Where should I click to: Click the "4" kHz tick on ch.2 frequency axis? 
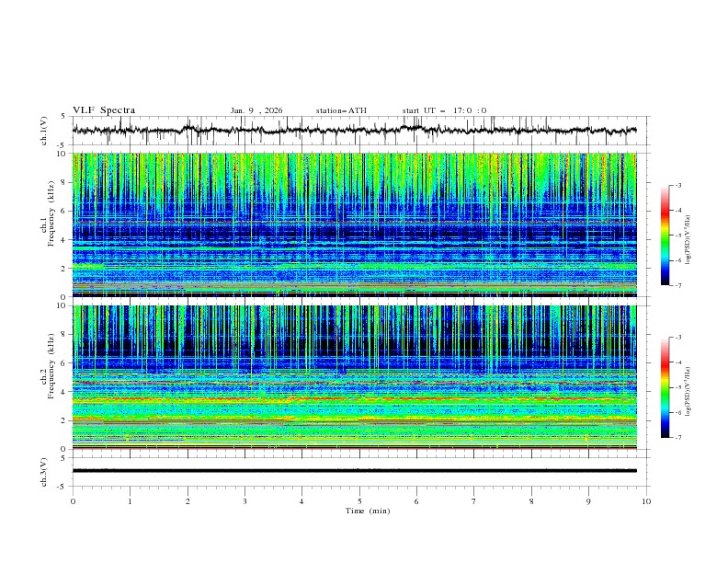pos(63,392)
